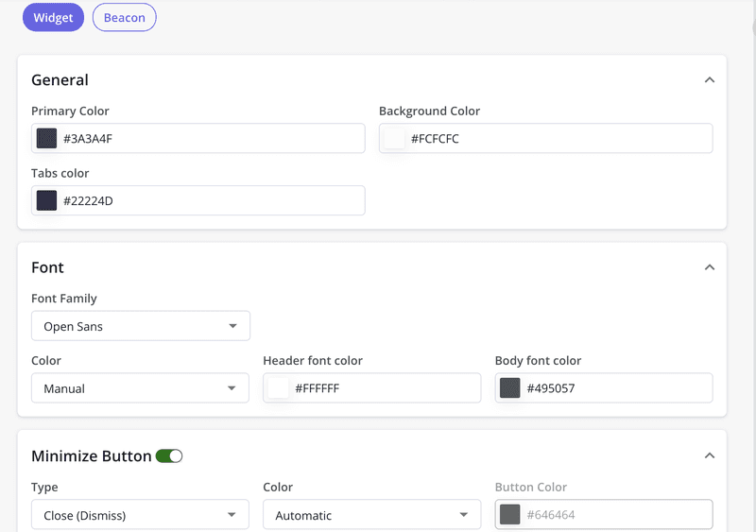Edit the Body font color hex field
The width and height of the screenshot is (756, 532).
614,388
